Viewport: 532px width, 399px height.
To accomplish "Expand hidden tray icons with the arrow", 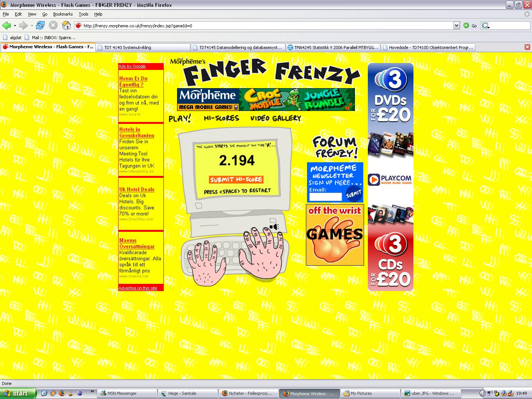I will [x=482, y=393].
